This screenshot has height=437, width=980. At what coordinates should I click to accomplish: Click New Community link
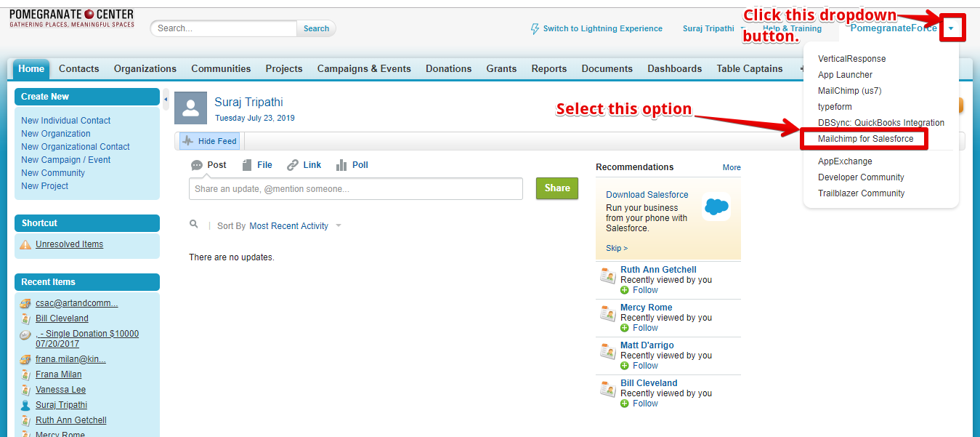(53, 173)
